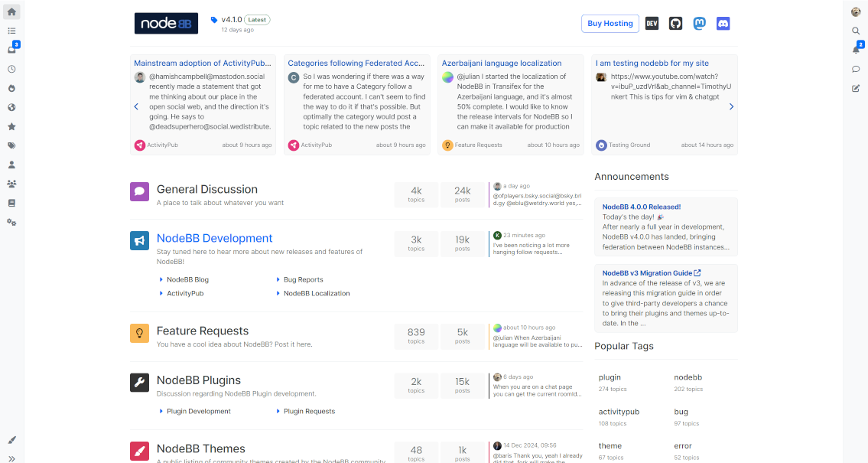Open the unread topics inbox icon
Viewport: 868px width, 463px height.
(x=11, y=50)
